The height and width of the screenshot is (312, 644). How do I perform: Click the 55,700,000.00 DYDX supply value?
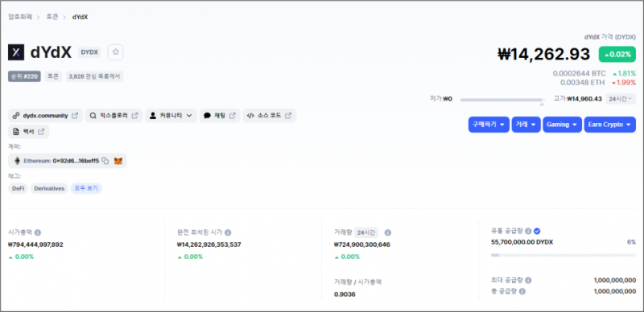point(522,242)
